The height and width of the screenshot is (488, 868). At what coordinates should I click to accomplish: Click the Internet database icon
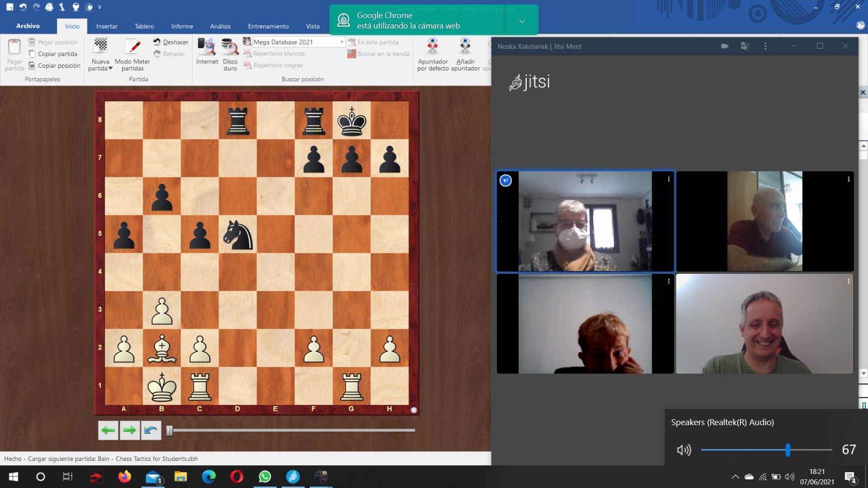(x=207, y=47)
